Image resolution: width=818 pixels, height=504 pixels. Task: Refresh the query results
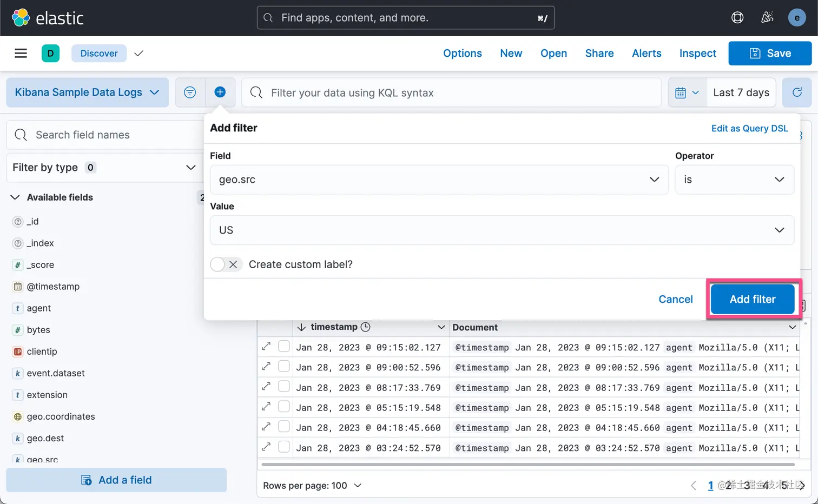(x=797, y=92)
